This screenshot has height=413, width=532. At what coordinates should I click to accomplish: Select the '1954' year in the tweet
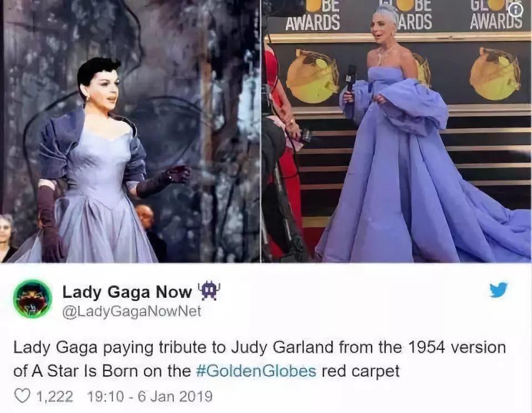426,347
